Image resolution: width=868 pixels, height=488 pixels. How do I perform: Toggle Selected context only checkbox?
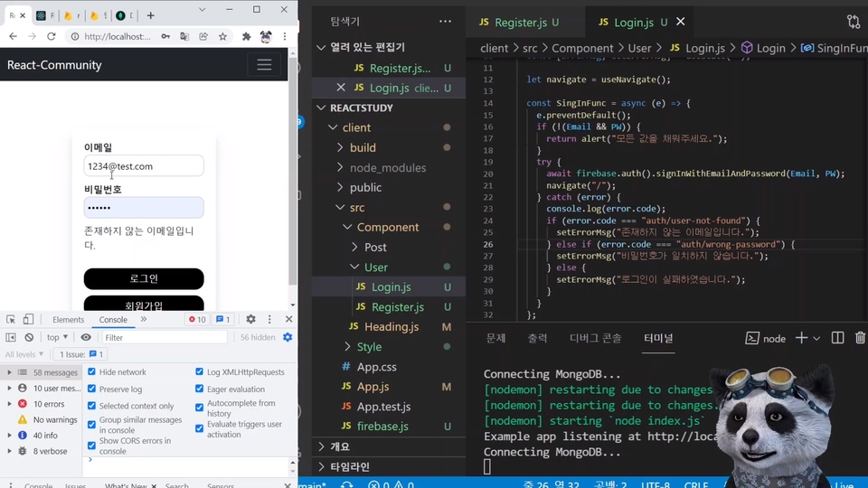coord(92,406)
